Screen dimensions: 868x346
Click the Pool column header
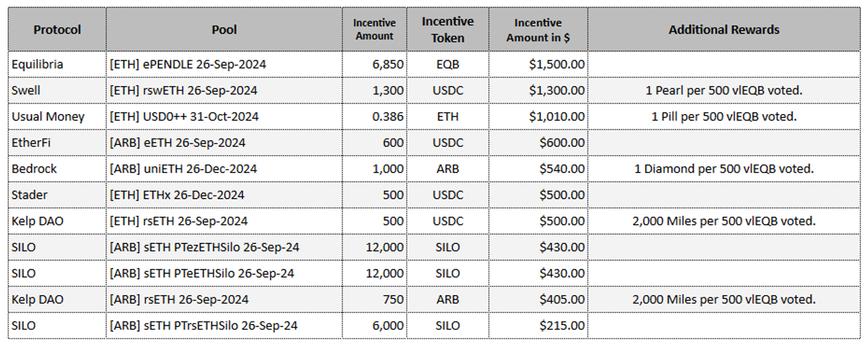tap(224, 30)
